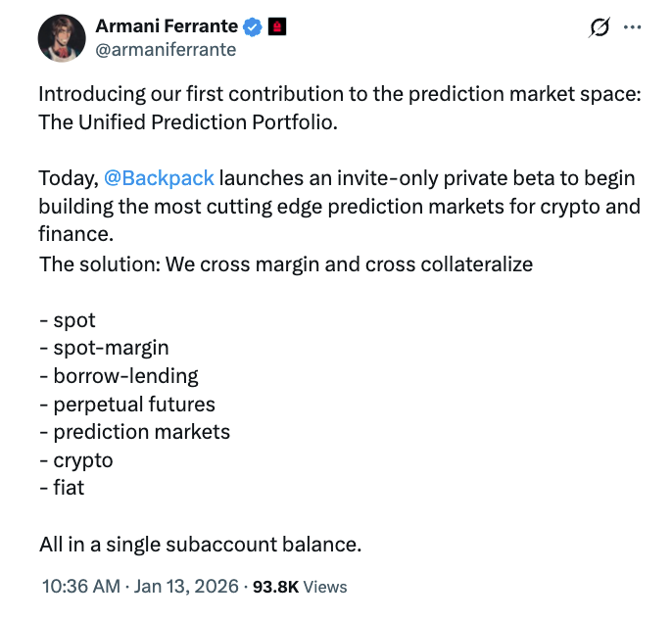Click the Armani Ferrante display name
This screenshot has height=621, width=672.
point(168,27)
